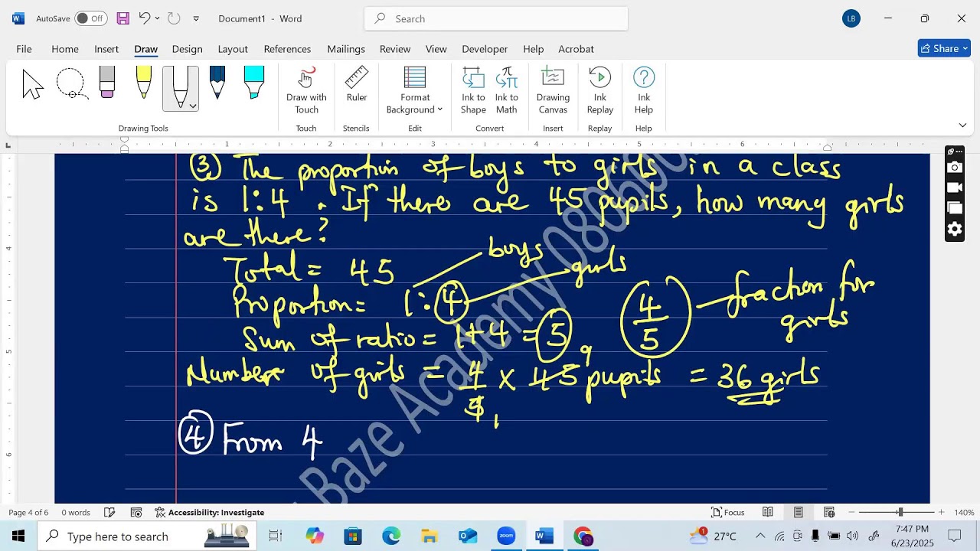Open the notifications center
The width and height of the screenshot is (980, 551).
coord(954,536)
